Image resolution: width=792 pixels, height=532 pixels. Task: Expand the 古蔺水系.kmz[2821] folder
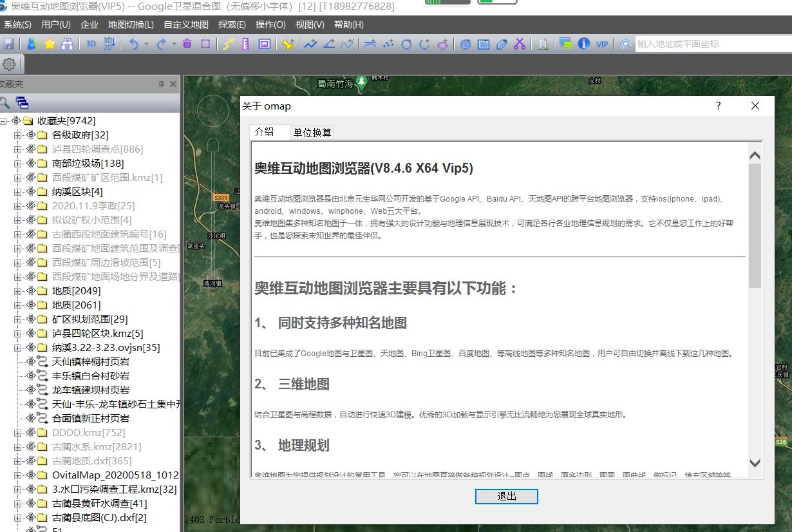click(x=18, y=447)
